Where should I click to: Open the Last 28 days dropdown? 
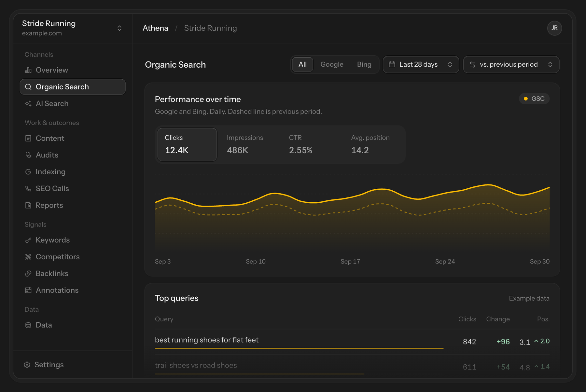(421, 64)
